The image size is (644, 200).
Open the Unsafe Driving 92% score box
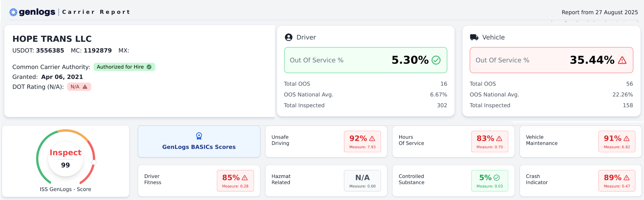pos(362,142)
